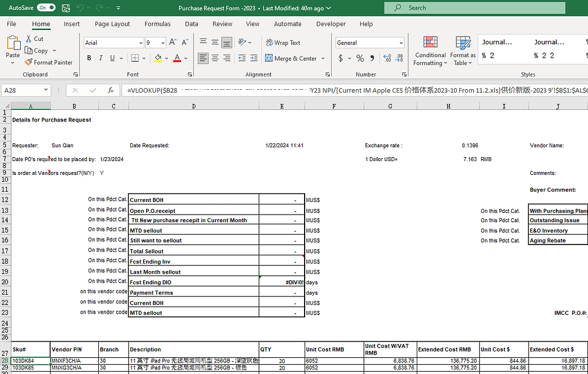
Task: Toggle italic formatting
Action: point(101,58)
